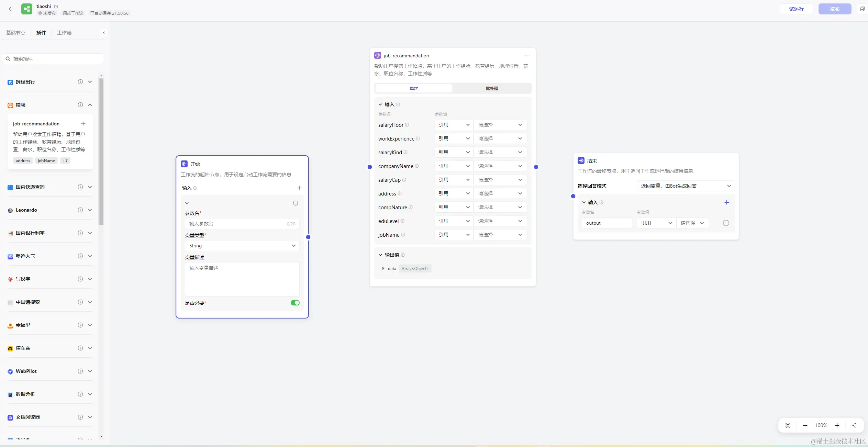Image resolution: width=868 pixels, height=447 pixels.
Task: Click the 试运行 button
Action: [796, 9]
